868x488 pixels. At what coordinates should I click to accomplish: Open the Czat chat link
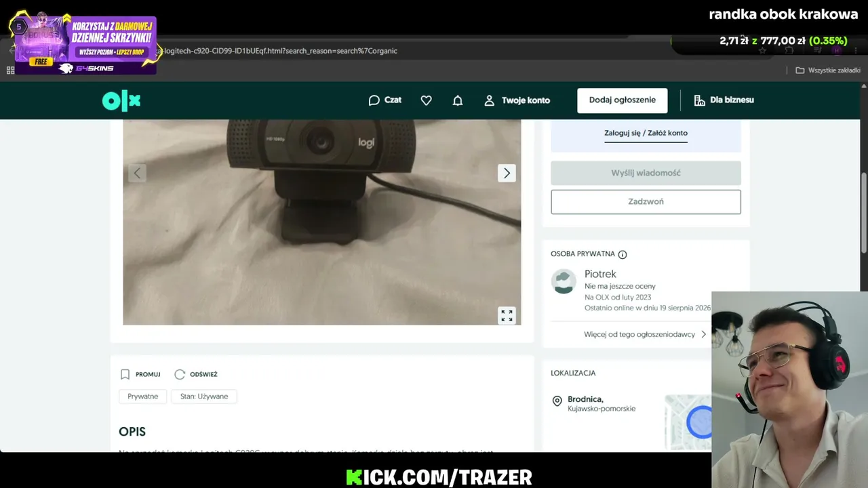click(384, 100)
